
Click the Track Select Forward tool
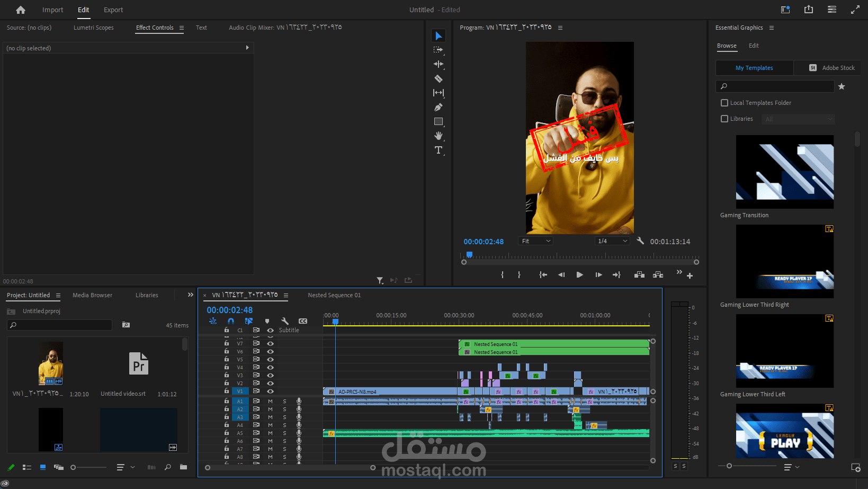click(x=439, y=50)
